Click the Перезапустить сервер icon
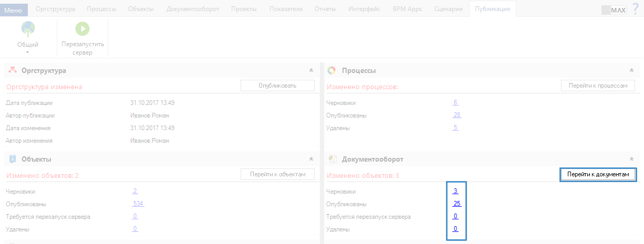This screenshot has height=244, width=644. (82, 29)
